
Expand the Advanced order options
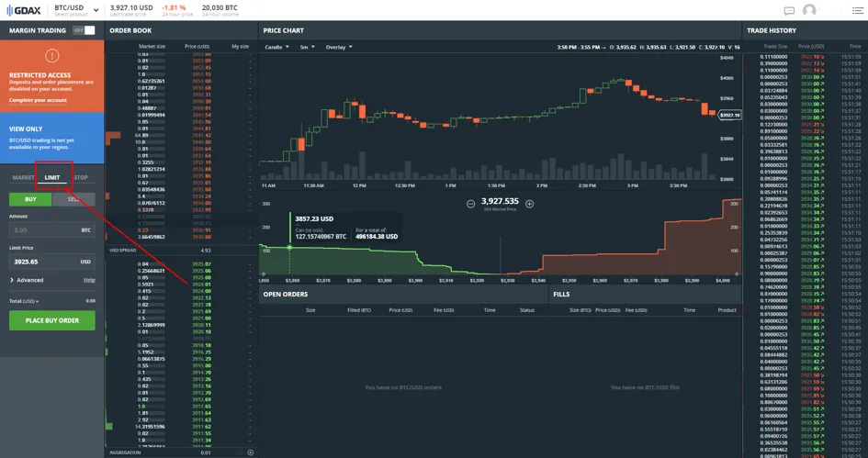point(27,280)
